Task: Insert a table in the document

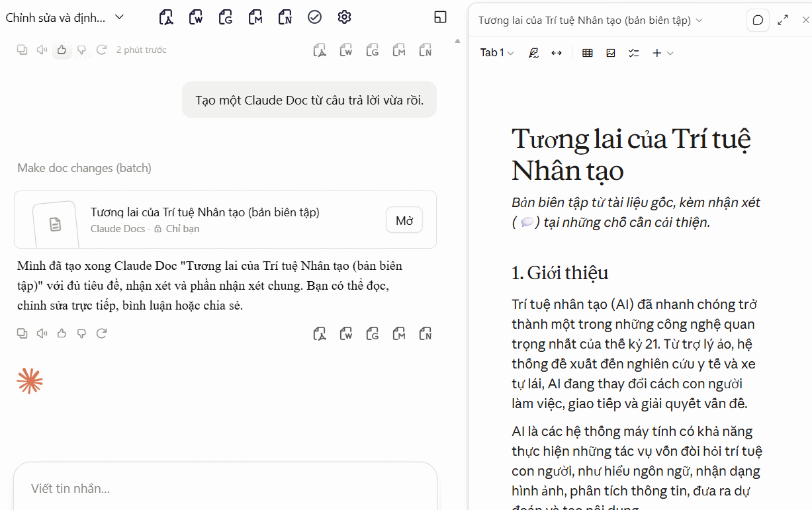Action: point(588,53)
